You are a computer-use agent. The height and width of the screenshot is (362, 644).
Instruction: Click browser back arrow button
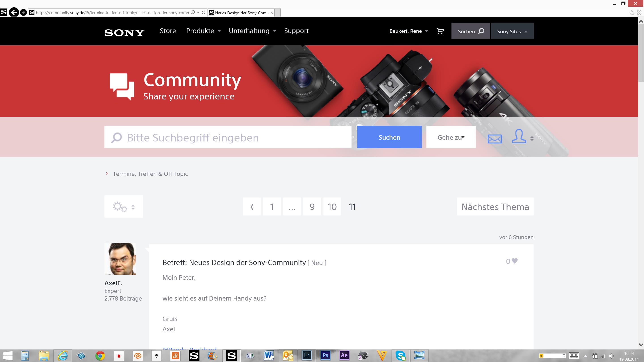pos(14,12)
